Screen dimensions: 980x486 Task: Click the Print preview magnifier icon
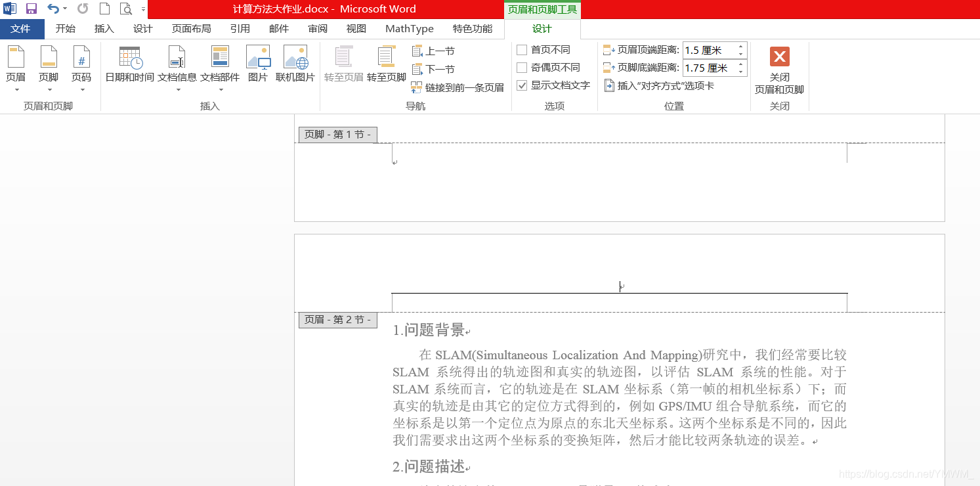pyautogui.click(x=126, y=9)
